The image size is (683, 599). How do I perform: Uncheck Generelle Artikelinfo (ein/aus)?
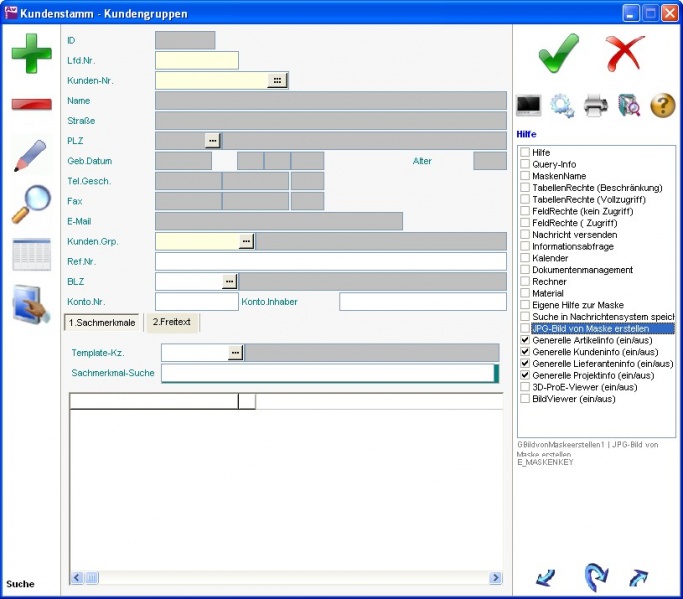point(524,340)
